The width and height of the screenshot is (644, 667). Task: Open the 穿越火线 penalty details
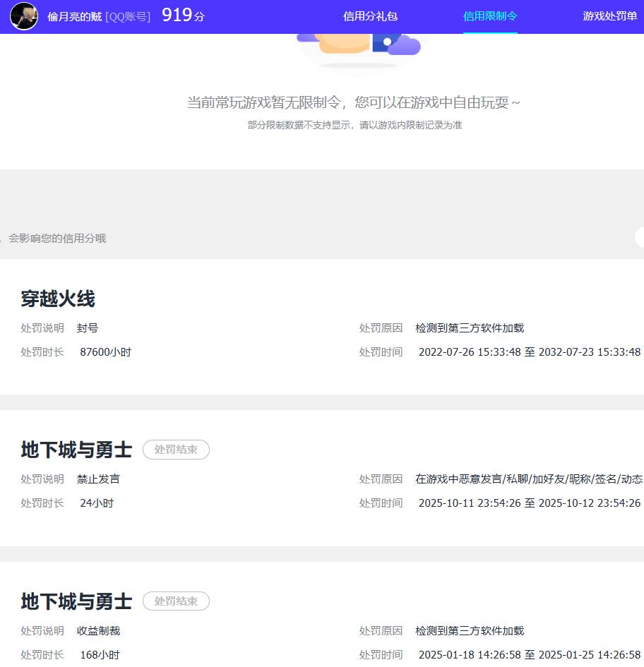pyautogui.click(x=58, y=299)
